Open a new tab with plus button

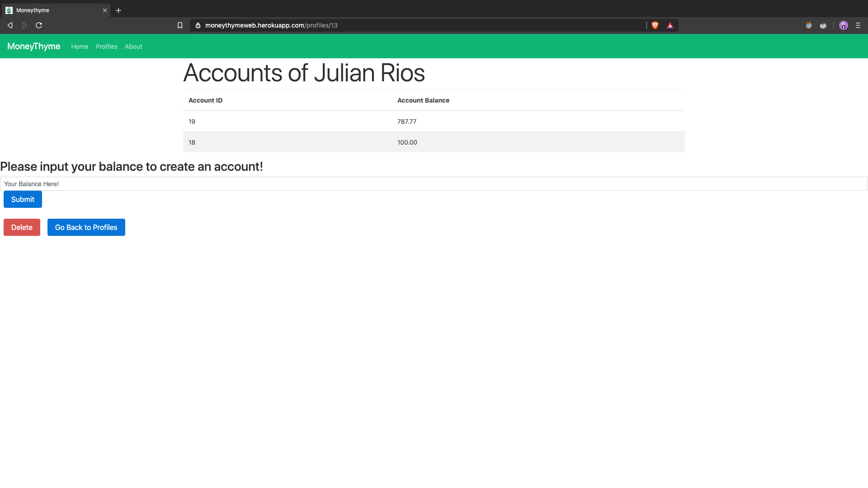coord(118,10)
